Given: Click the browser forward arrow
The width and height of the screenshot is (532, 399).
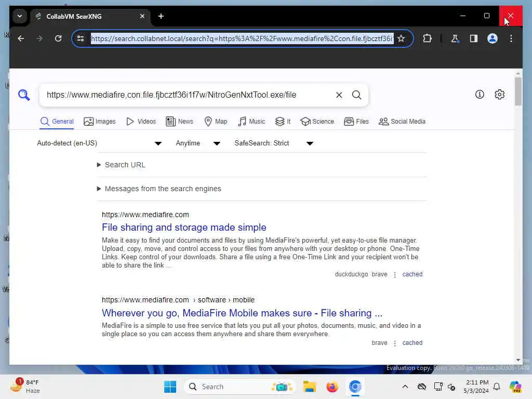Looking at the screenshot, I should [x=39, y=38].
